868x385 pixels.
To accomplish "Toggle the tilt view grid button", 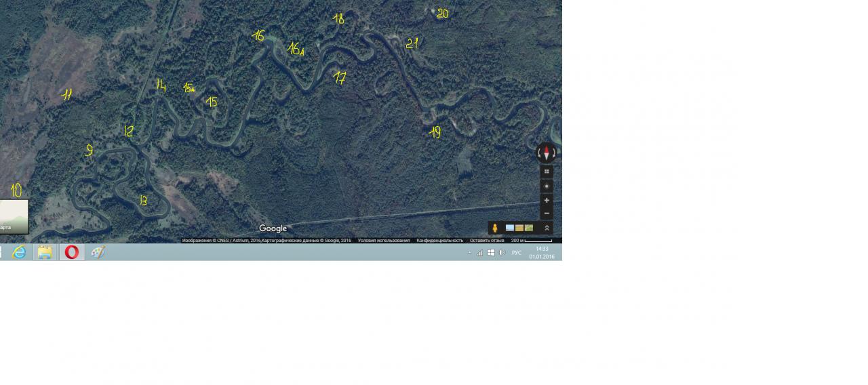I will pos(547,171).
